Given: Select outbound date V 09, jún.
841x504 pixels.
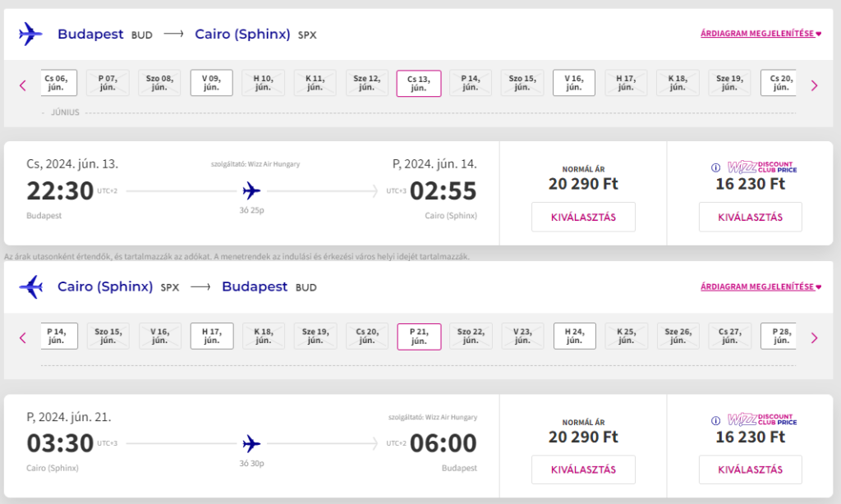Looking at the screenshot, I should tap(211, 83).
